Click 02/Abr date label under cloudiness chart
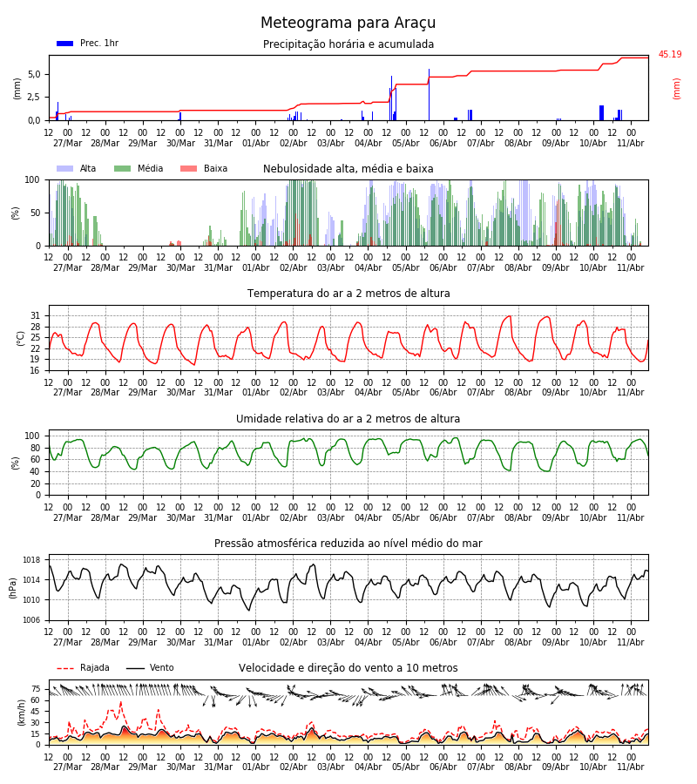The height and width of the screenshot is (784, 697). [x=293, y=267]
